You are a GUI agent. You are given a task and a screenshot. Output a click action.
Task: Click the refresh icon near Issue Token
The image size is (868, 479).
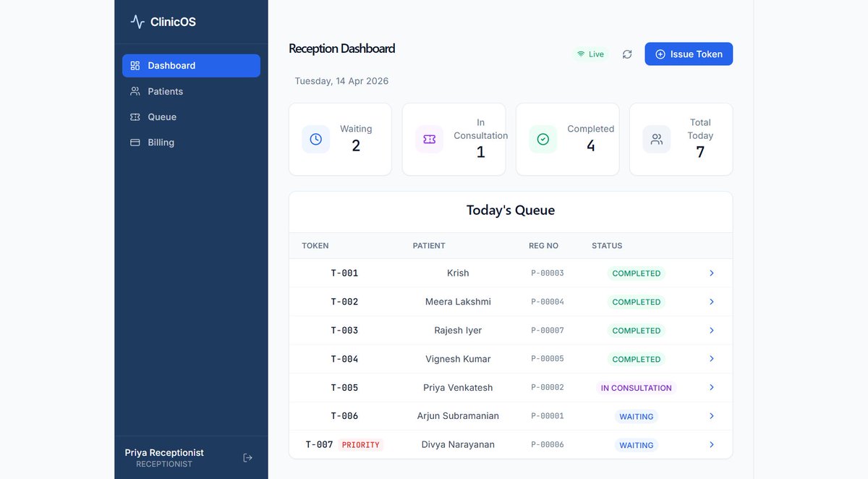point(626,54)
